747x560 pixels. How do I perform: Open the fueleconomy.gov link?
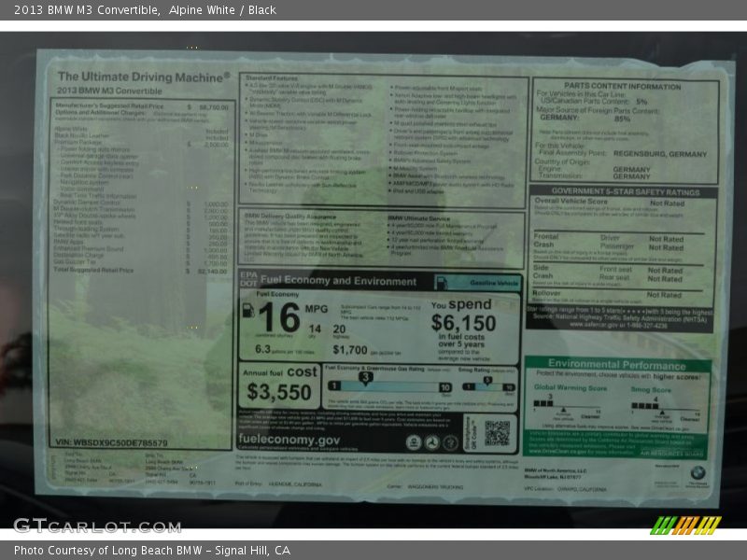pos(289,439)
